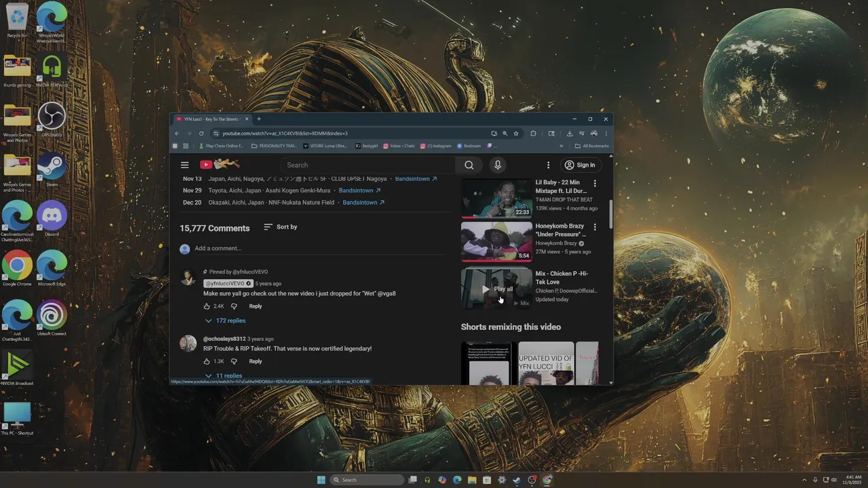Click the YouTube search magnifier button
The width and height of the screenshot is (868, 488).
469,165
